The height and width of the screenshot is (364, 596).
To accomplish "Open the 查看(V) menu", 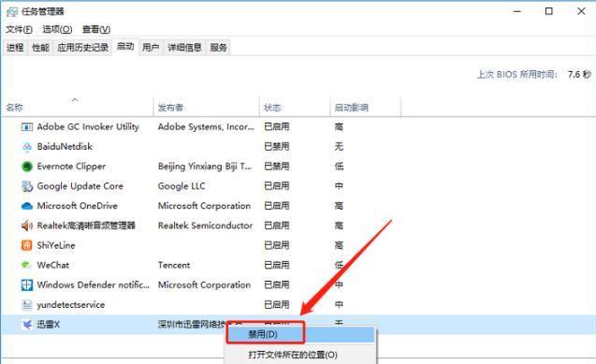I will pos(96,29).
